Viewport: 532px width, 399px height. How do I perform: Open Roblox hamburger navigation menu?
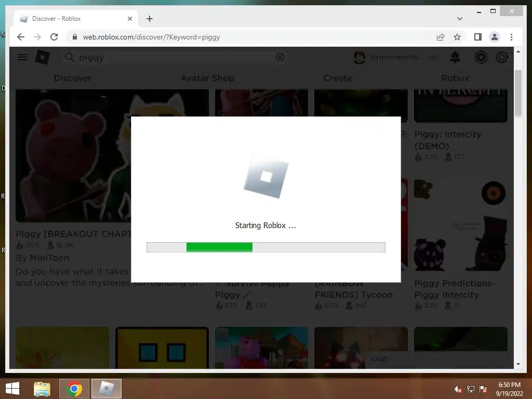(22, 57)
